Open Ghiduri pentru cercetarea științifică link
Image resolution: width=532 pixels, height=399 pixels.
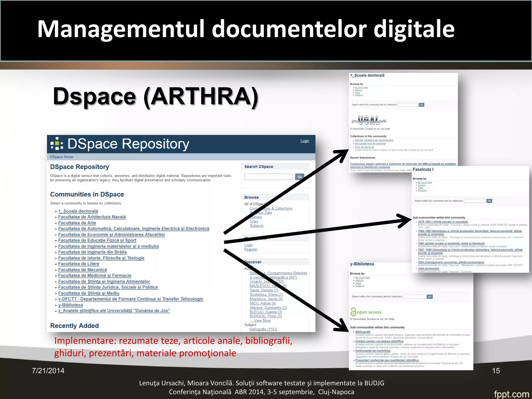[x=379, y=341]
